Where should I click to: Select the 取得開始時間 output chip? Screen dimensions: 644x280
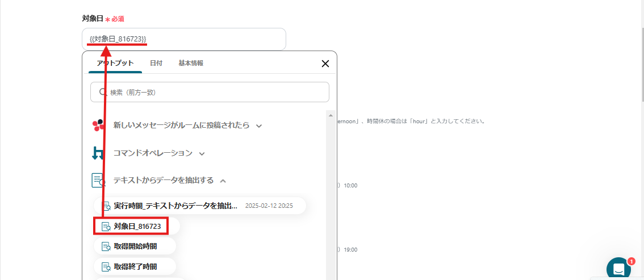[135, 246]
